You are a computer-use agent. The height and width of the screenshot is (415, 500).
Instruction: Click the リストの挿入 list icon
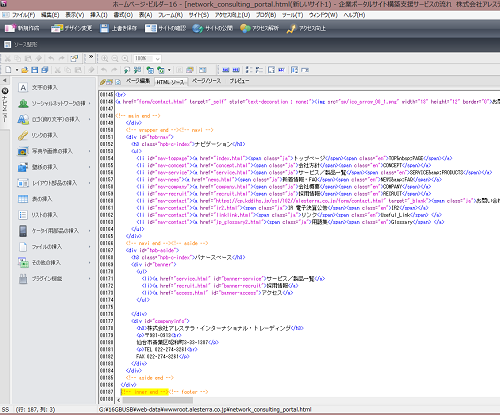coord(23,215)
